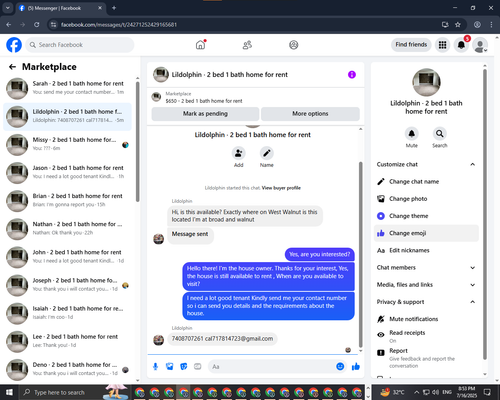Image resolution: width=500 pixels, height=400 pixels.
Task: Open View buyer profile link
Action: (281, 188)
